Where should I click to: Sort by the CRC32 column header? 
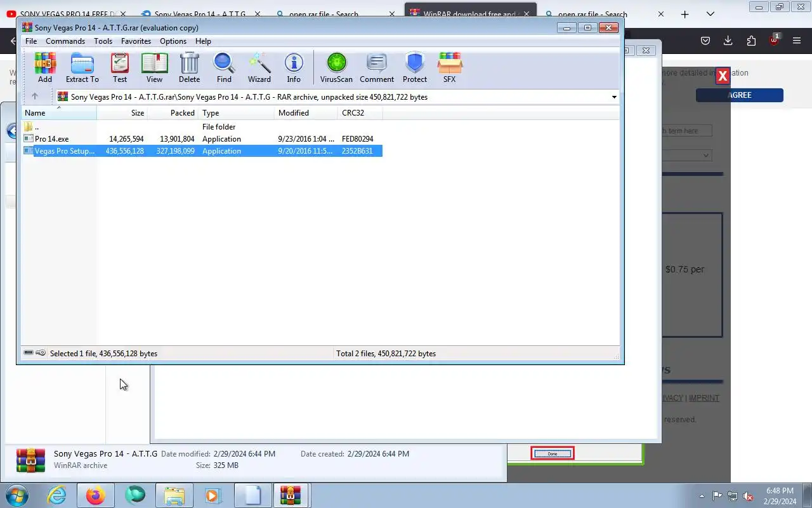pyautogui.click(x=360, y=113)
